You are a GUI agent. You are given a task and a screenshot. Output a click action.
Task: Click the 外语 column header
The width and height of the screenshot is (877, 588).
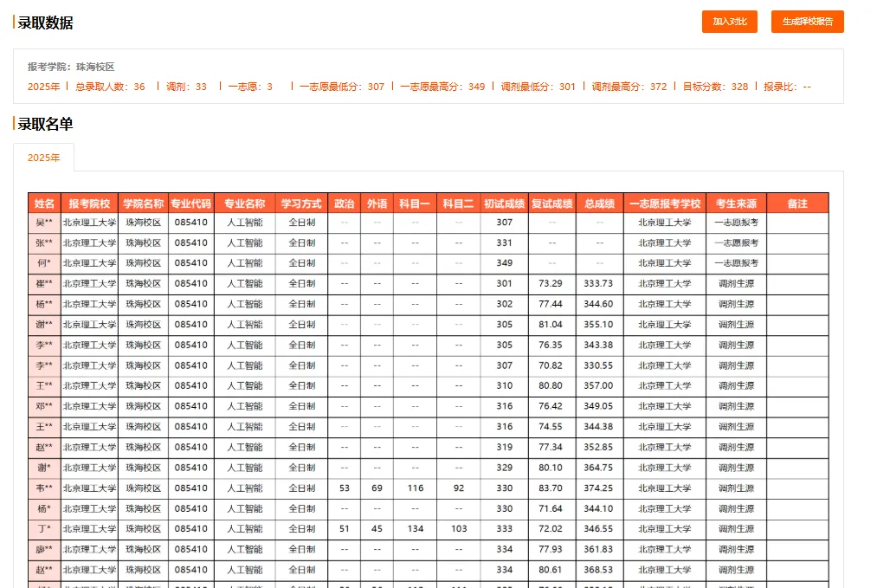(377, 204)
